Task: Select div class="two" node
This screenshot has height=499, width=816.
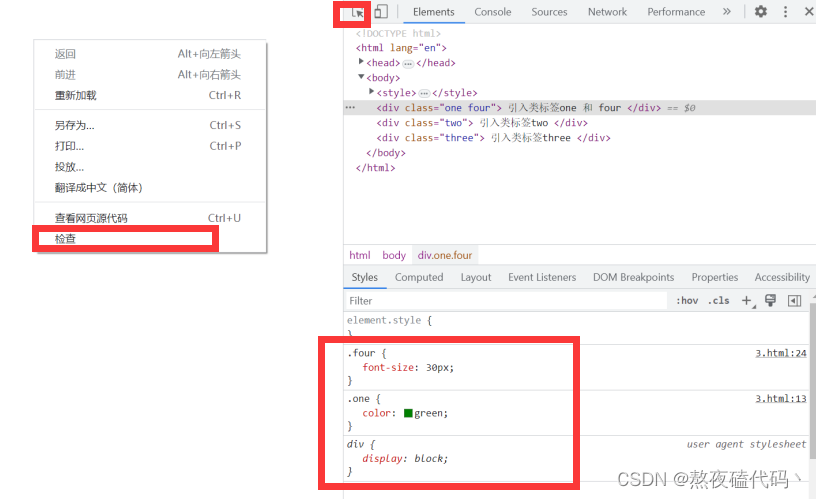Action: 482,123
